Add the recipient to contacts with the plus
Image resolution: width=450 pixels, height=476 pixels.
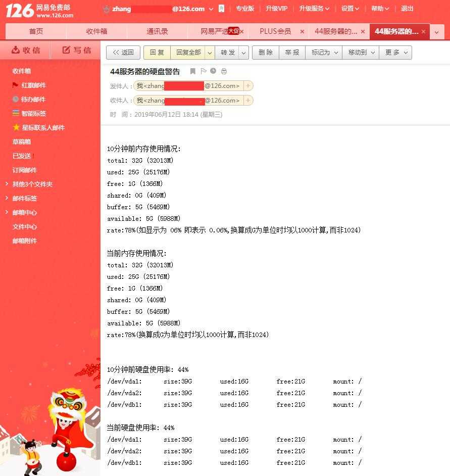[248, 101]
